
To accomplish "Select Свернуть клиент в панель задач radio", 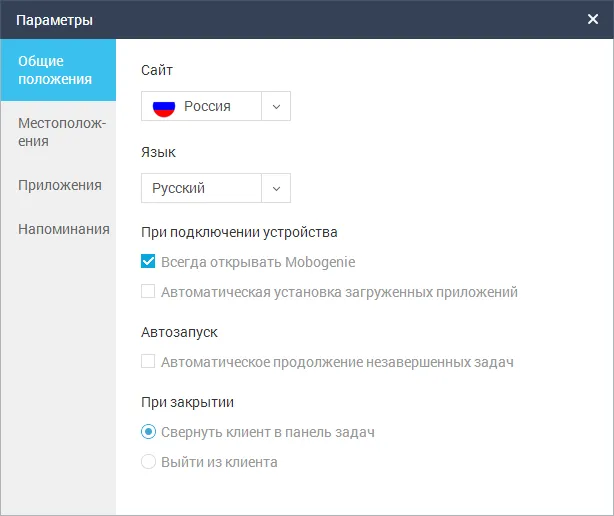I will pos(148,431).
